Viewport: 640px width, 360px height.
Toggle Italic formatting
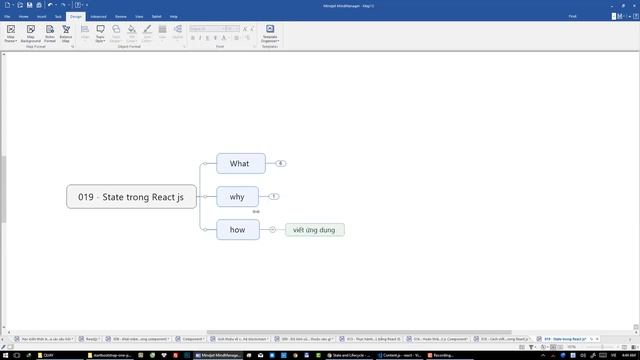200,38
